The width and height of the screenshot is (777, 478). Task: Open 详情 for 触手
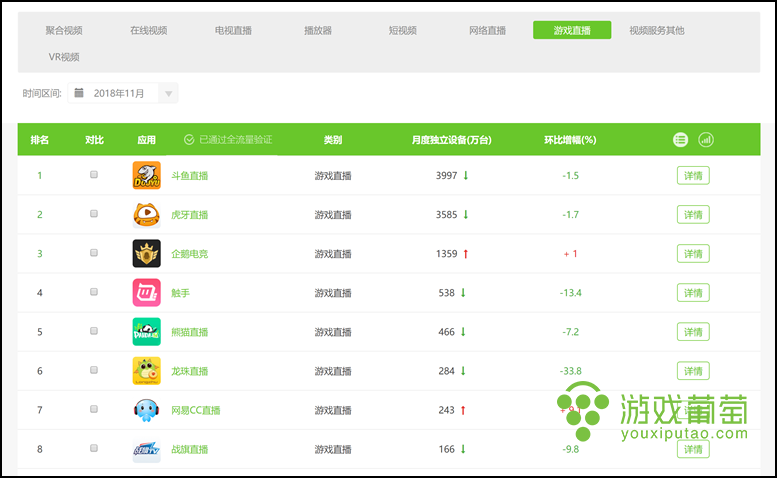(693, 293)
